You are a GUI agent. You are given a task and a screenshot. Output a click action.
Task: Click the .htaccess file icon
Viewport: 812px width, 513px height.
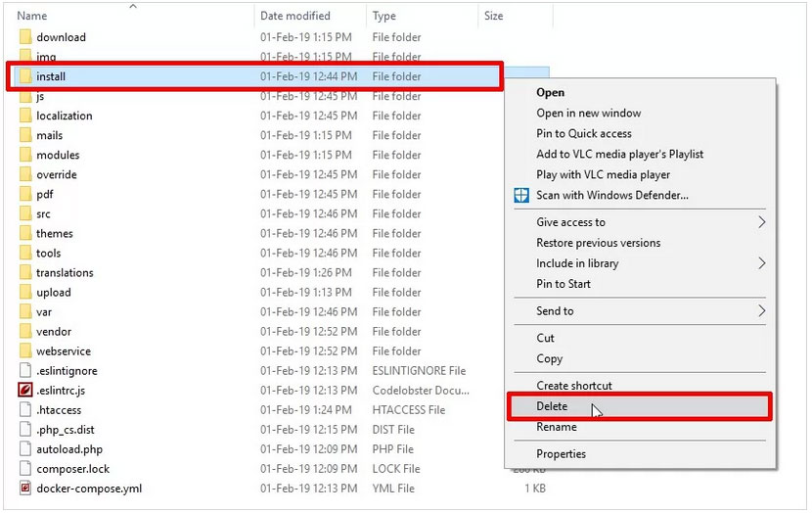tap(25, 410)
